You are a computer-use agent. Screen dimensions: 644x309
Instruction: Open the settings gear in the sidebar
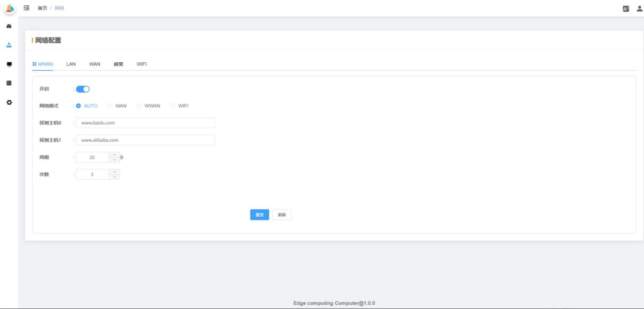pos(9,102)
